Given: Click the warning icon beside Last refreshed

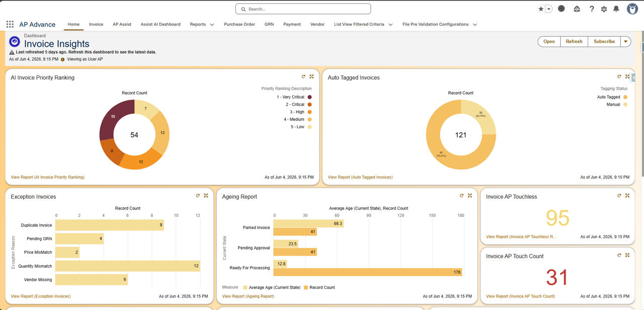Looking at the screenshot, I should pos(12,52).
